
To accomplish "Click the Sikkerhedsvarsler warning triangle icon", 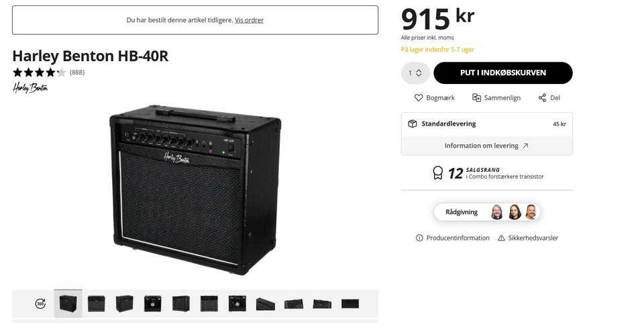I will [x=501, y=238].
